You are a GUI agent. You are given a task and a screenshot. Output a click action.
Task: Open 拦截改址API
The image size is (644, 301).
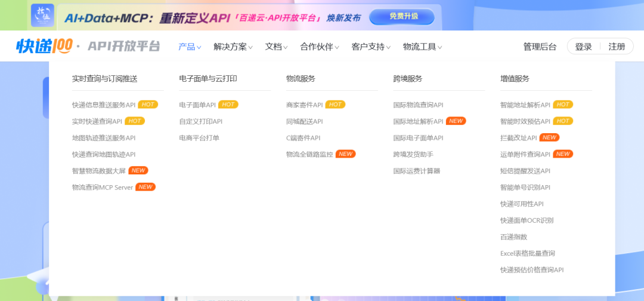pyautogui.click(x=518, y=138)
